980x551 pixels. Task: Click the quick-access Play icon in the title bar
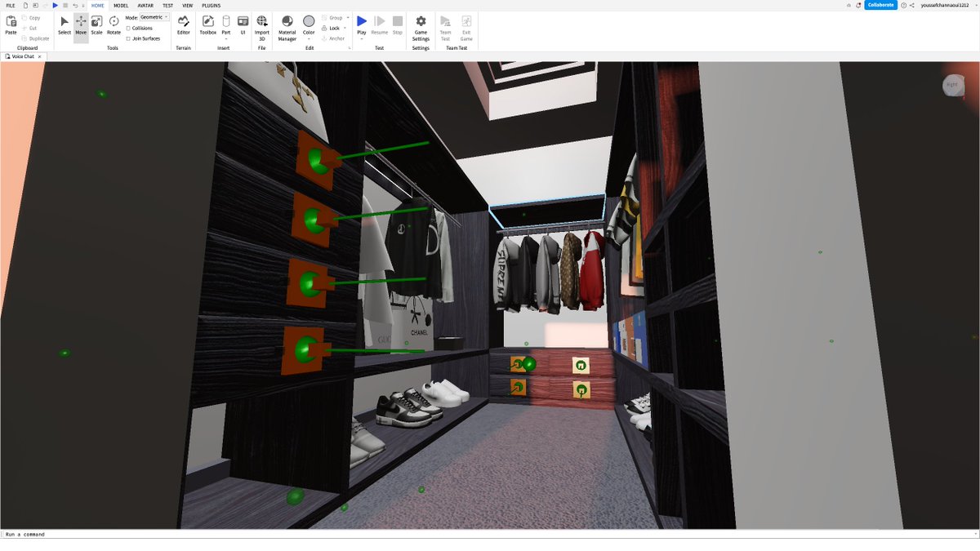pos(56,6)
